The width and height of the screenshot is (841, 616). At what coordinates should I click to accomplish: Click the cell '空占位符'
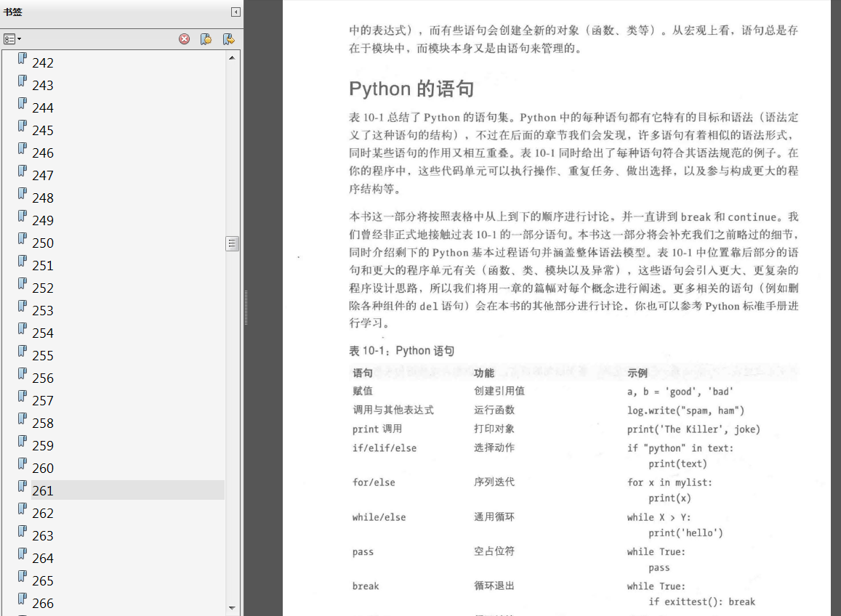(x=494, y=551)
